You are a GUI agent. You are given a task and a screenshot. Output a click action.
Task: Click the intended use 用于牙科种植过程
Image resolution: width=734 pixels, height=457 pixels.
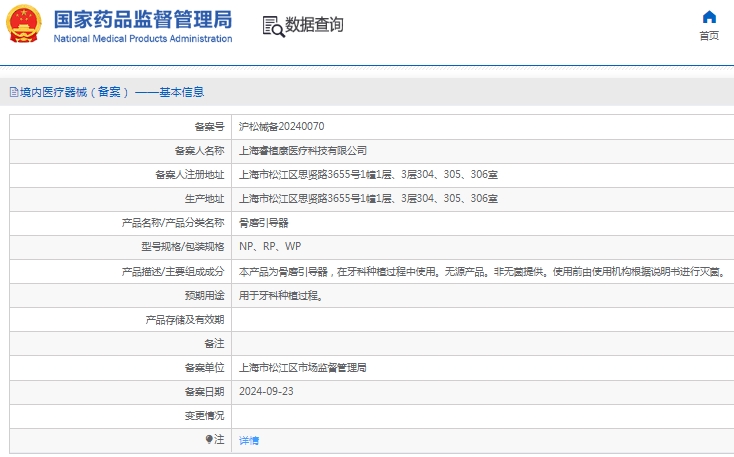click(x=281, y=295)
